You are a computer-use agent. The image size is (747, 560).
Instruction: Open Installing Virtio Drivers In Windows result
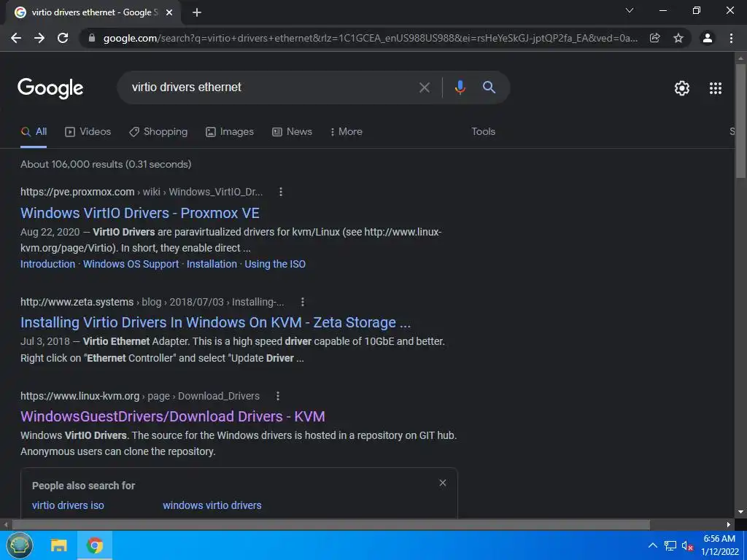click(215, 322)
